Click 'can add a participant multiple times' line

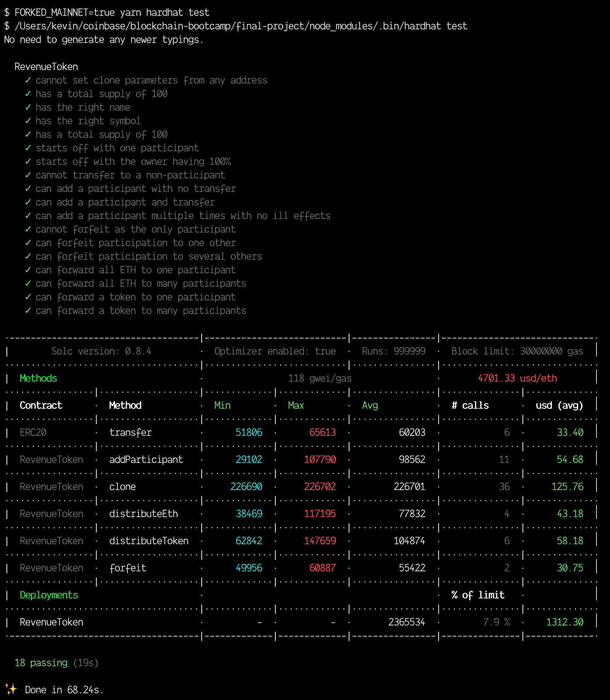coord(183,216)
